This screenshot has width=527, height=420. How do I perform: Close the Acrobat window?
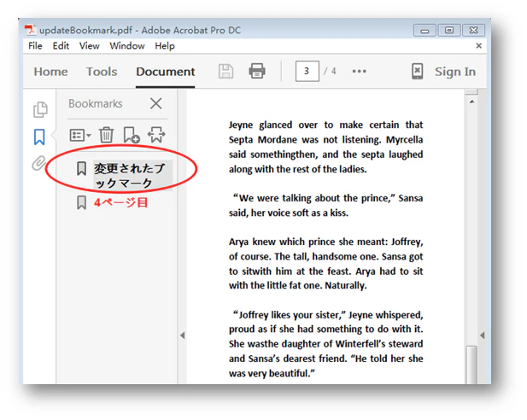(x=473, y=30)
